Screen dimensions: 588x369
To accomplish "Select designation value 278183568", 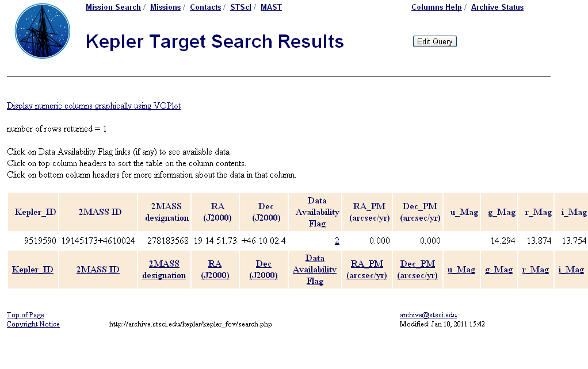I will pyautogui.click(x=167, y=241).
